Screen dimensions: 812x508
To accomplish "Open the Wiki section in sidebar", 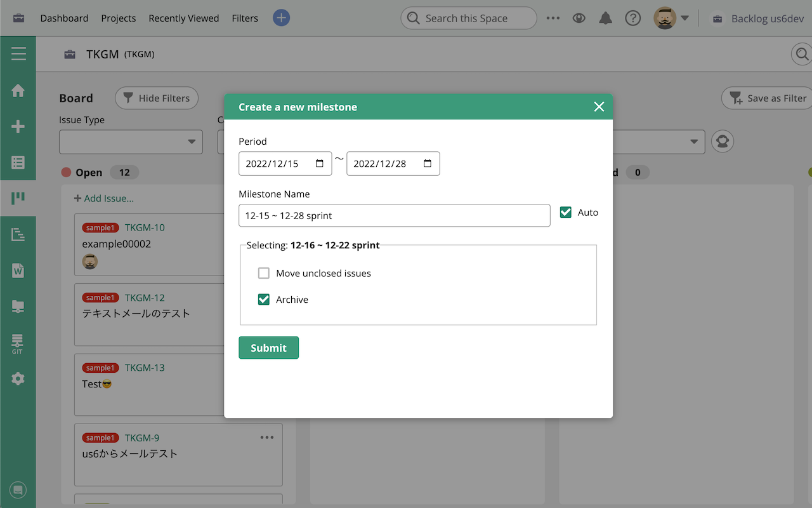I will tap(18, 270).
